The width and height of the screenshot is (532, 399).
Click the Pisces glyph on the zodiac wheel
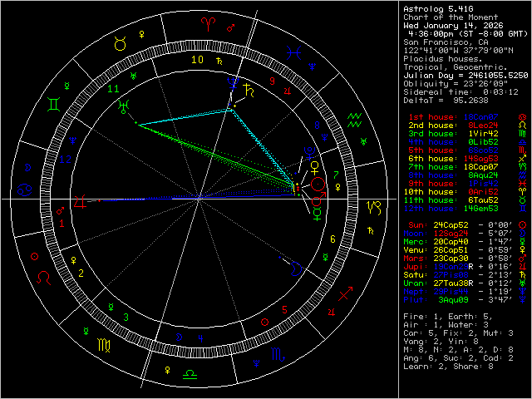293,53
